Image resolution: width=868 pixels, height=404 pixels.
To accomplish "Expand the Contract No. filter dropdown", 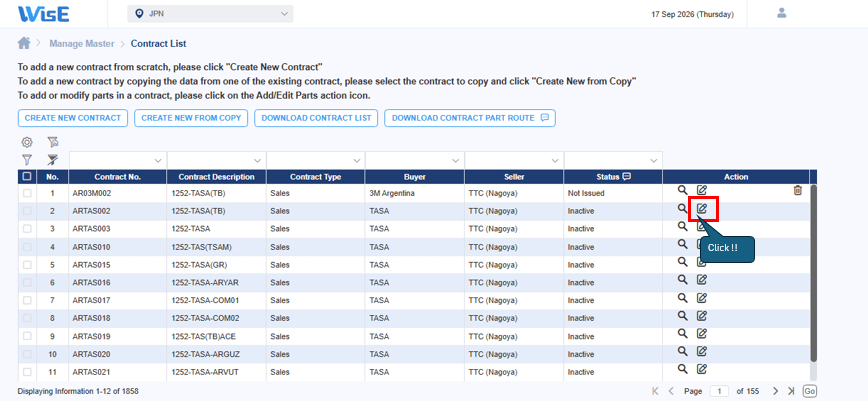I will [x=158, y=160].
